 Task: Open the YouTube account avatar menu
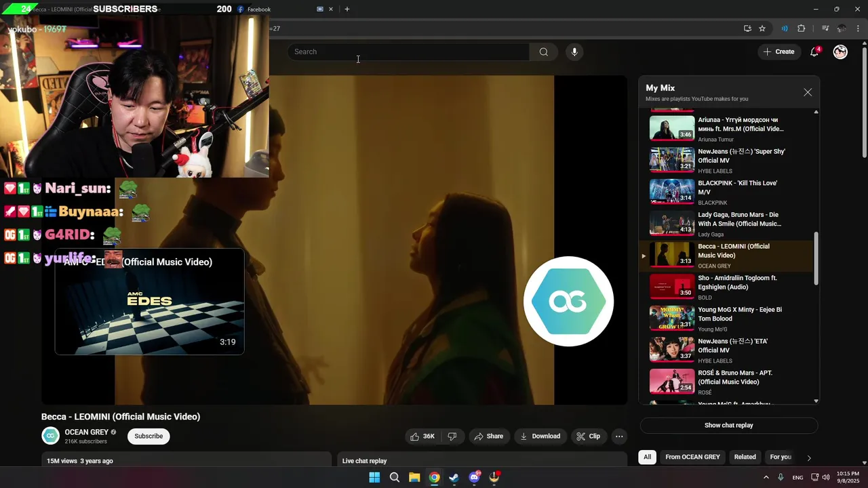[x=840, y=52]
